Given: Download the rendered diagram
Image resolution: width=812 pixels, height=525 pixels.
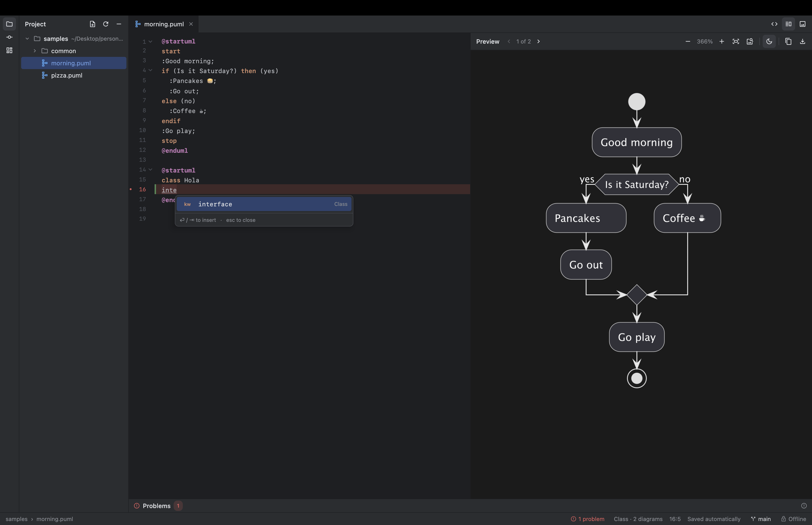Looking at the screenshot, I should click(802, 41).
